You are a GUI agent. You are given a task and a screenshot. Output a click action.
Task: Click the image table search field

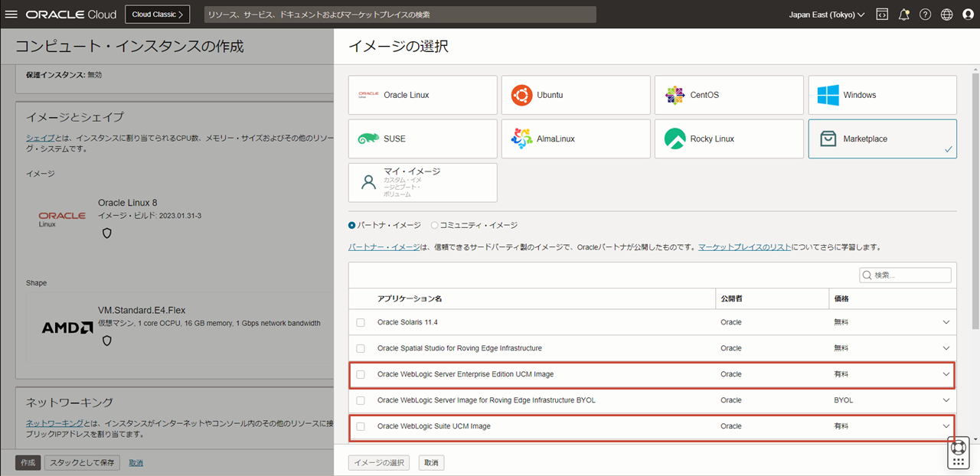click(x=905, y=275)
